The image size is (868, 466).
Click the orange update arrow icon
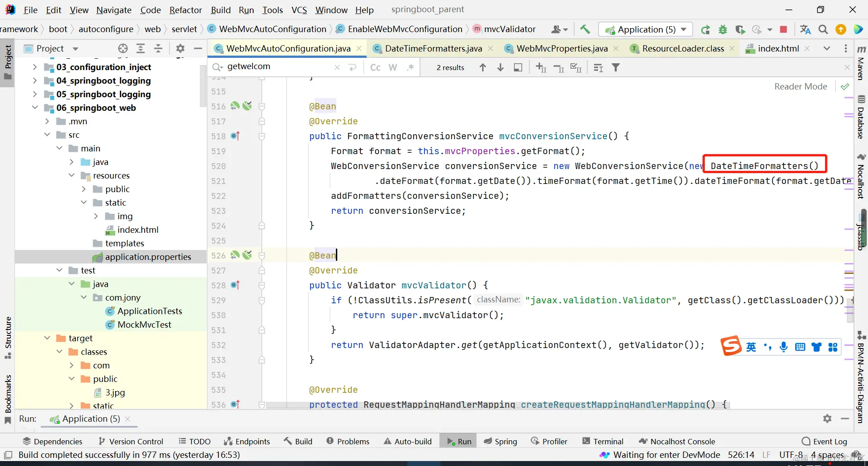pyautogui.click(x=841, y=29)
